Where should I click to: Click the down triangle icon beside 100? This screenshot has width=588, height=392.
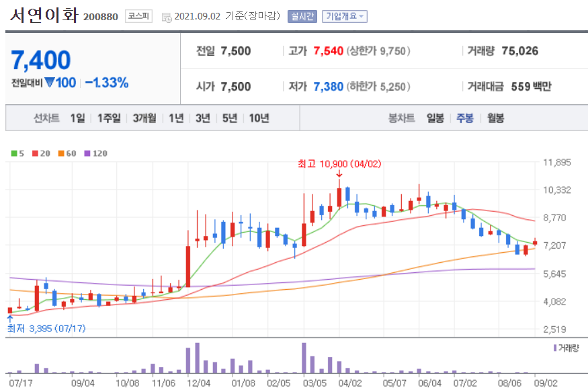(50, 82)
